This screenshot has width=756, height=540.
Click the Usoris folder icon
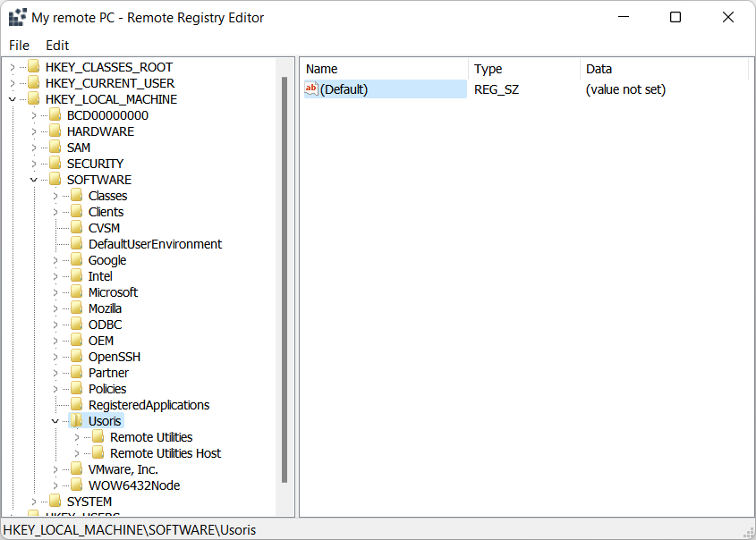tap(77, 421)
